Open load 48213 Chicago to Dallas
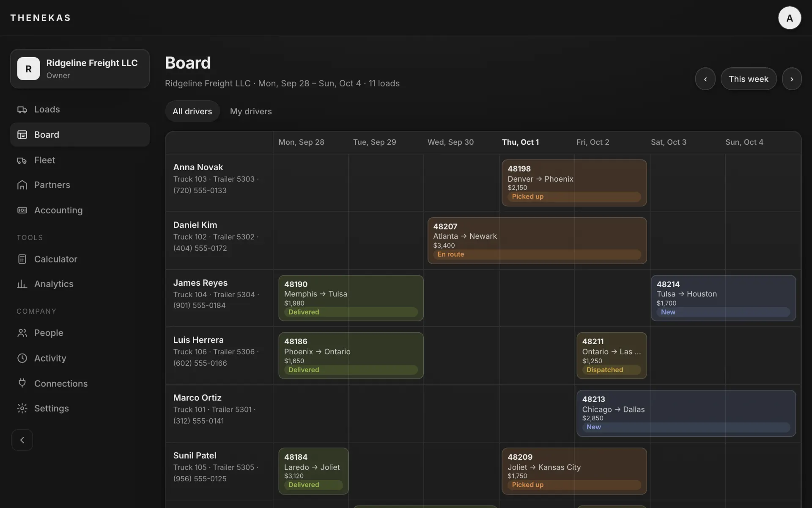 click(x=686, y=413)
